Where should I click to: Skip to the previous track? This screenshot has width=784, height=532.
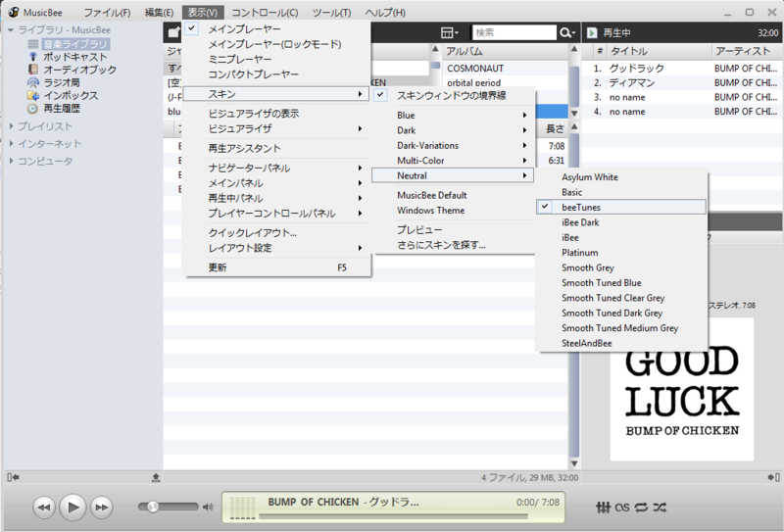pos(44,507)
